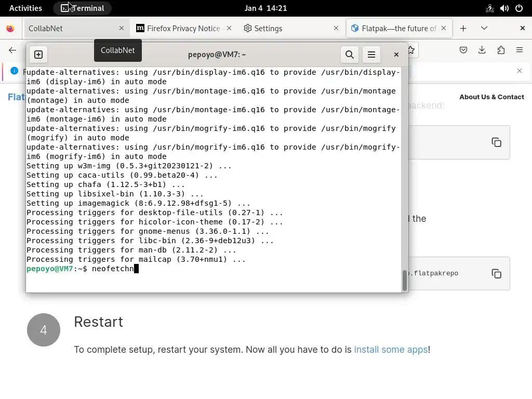The height and width of the screenshot is (399, 532).
Task: Click 'Setting up libsixel-bin' output line
Action: click(x=115, y=194)
